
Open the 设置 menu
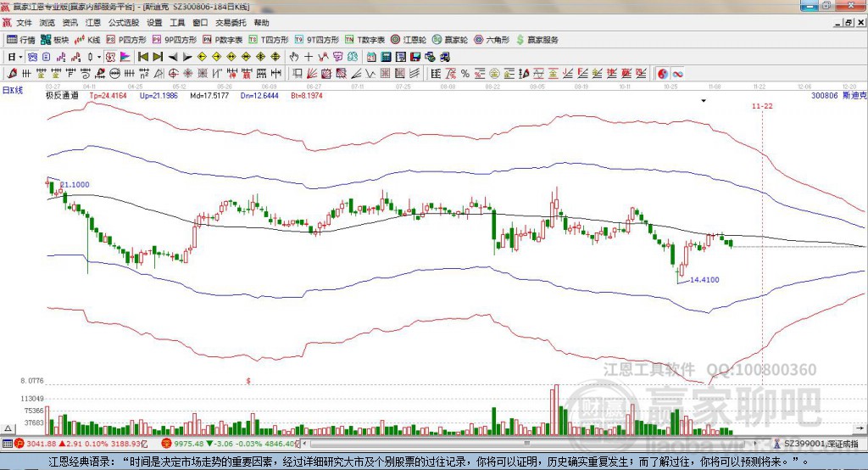pos(154,23)
